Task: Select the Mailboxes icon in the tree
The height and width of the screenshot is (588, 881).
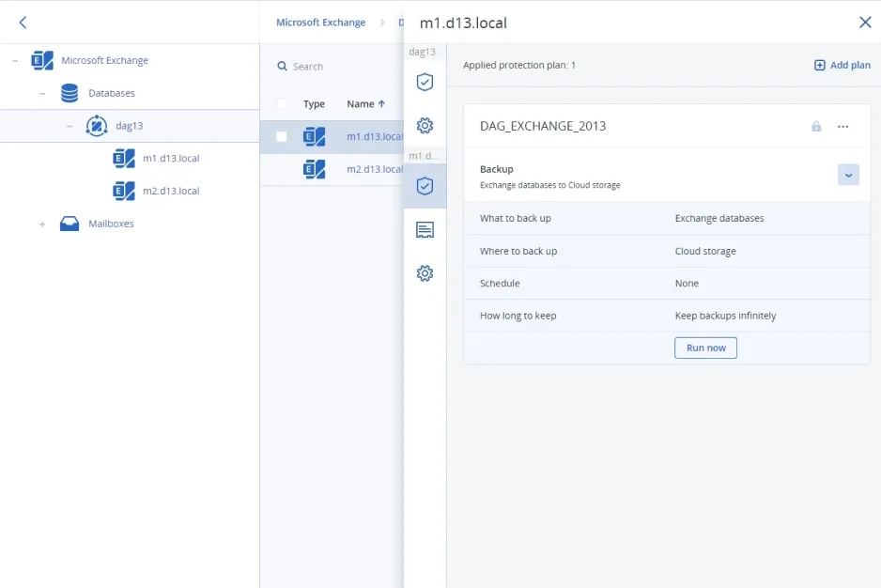Action: tap(70, 224)
